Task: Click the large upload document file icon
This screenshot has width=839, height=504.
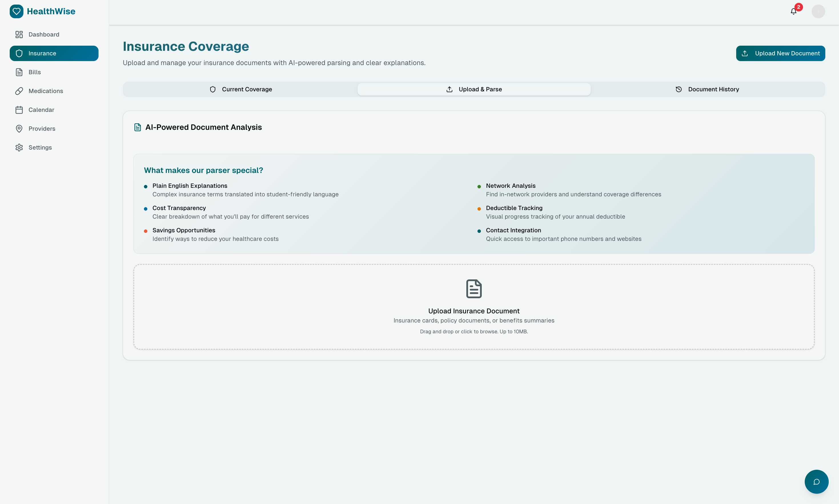Action: (474, 289)
